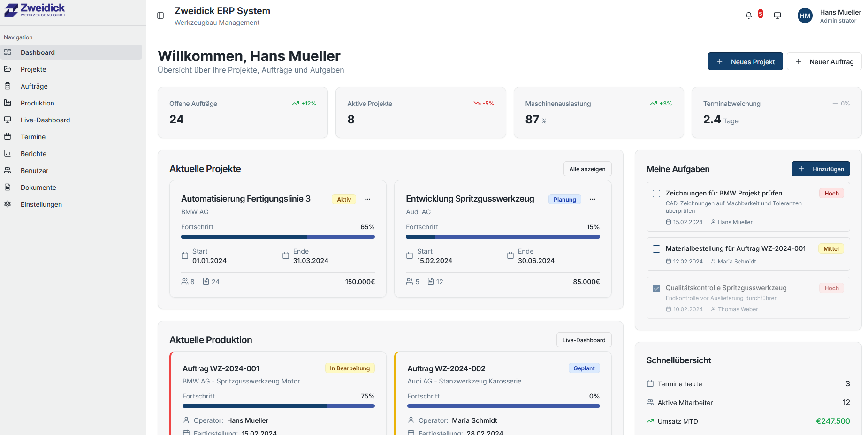Viewport: 868px width, 435px height.
Task: Open Einstellungen via the gear icon
Action: point(8,204)
